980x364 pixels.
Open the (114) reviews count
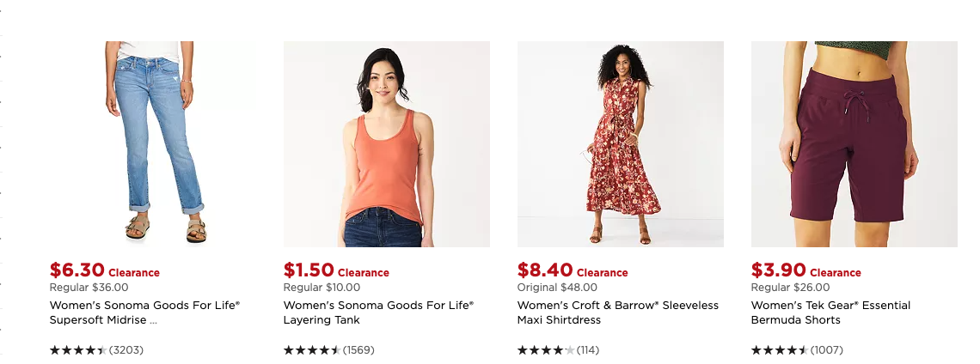[x=588, y=350]
